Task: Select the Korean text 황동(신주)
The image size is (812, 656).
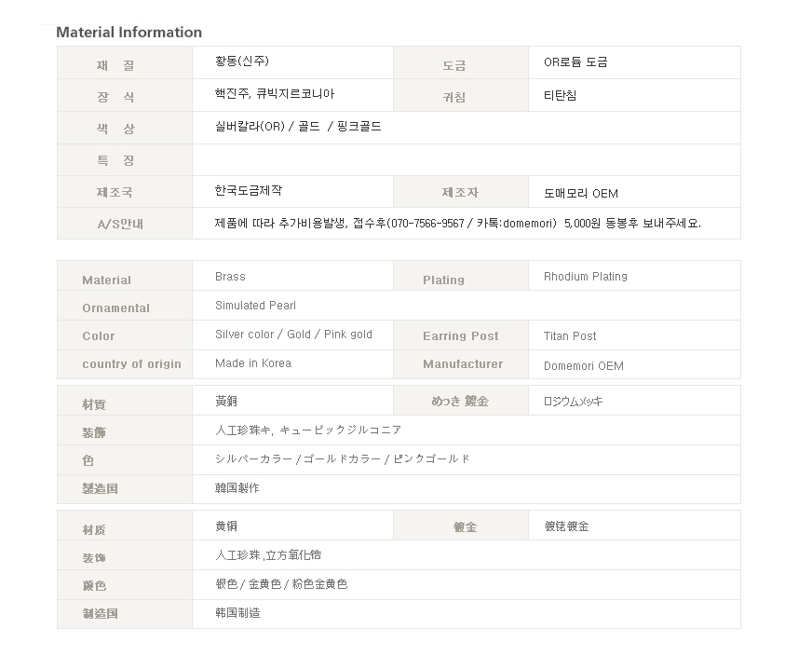Action: point(242,61)
